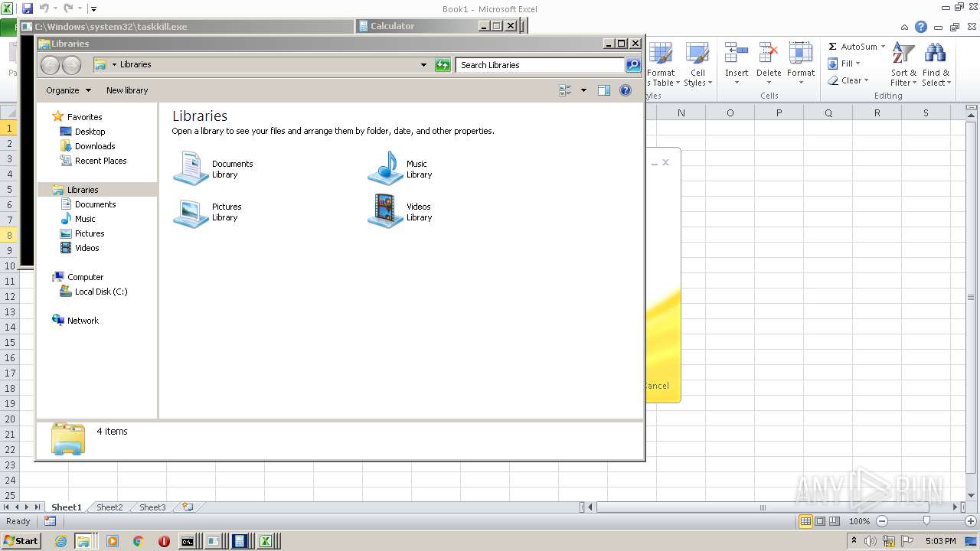Click zoom out minus button

pyautogui.click(x=881, y=521)
